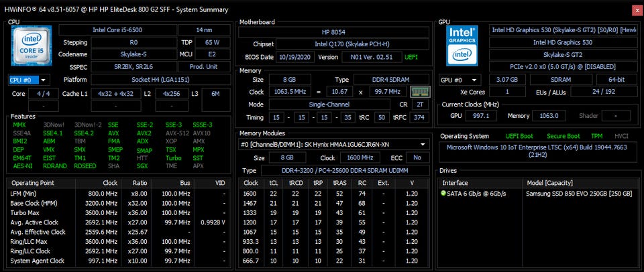
Task: Click the tRFC value 374
Action: click(419, 118)
